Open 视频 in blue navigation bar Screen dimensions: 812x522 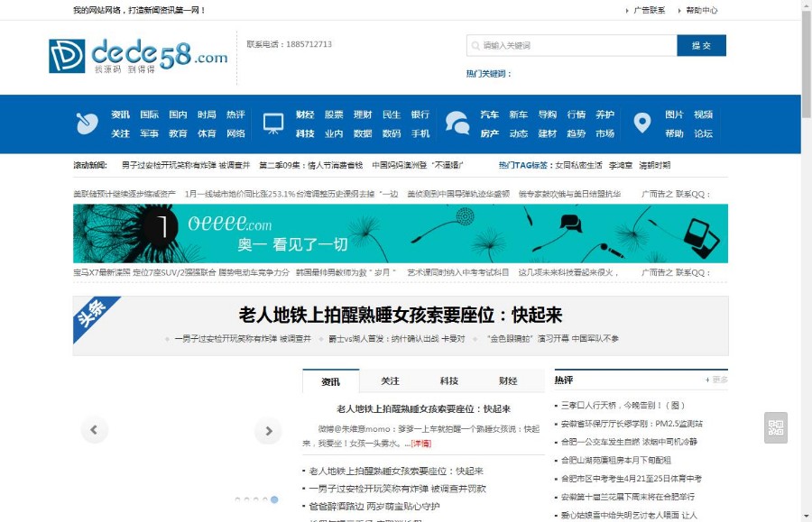coord(703,114)
